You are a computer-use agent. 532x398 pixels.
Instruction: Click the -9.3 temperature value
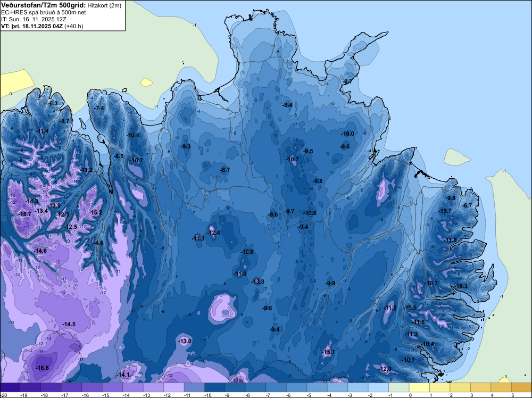(186, 146)
